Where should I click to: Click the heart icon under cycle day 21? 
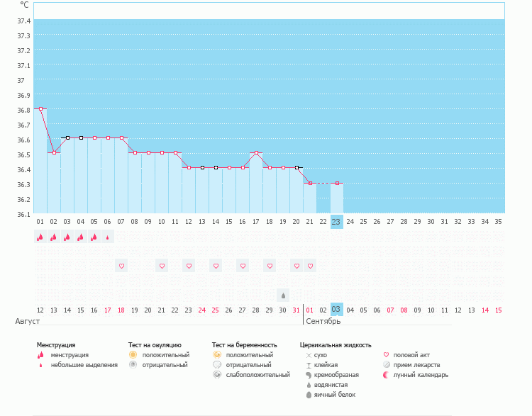310,266
